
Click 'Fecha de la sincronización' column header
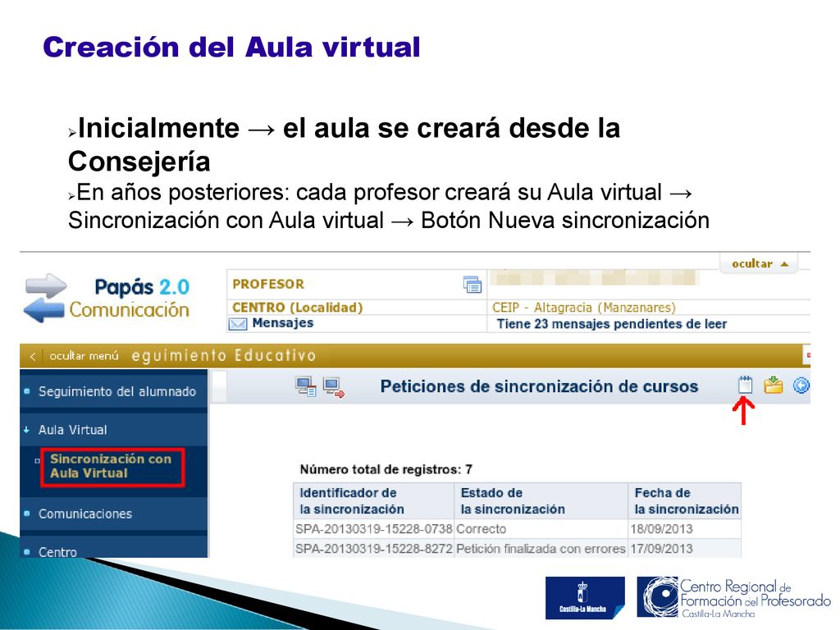tap(685, 501)
